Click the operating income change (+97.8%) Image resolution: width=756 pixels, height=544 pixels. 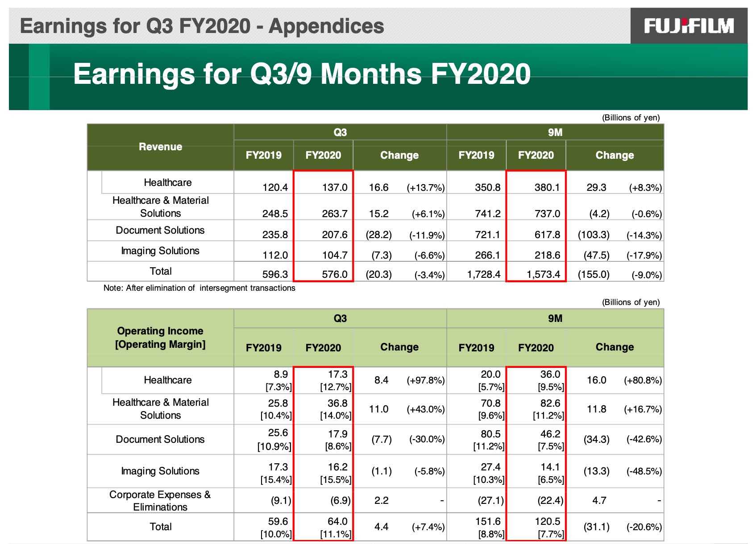coord(426,380)
